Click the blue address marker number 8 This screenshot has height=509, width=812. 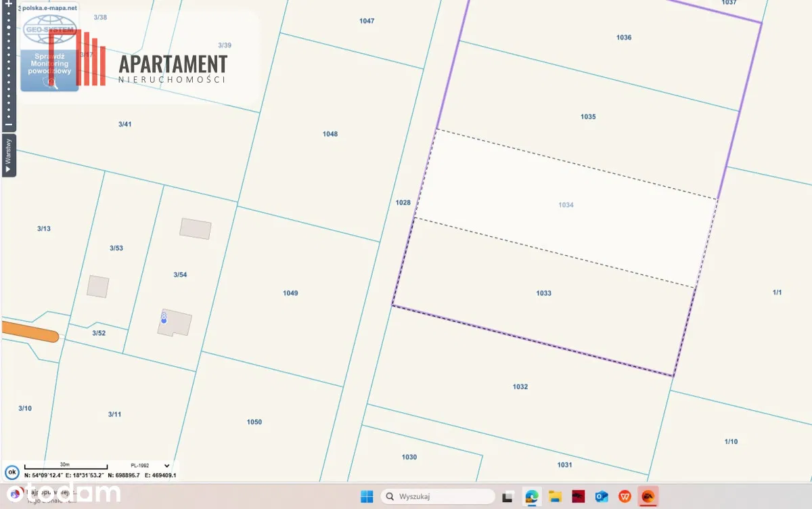164,317
